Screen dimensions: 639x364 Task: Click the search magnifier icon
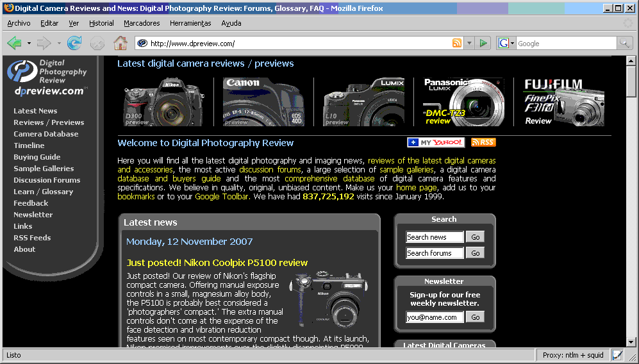pyautogui.click(x=624, y=43)
